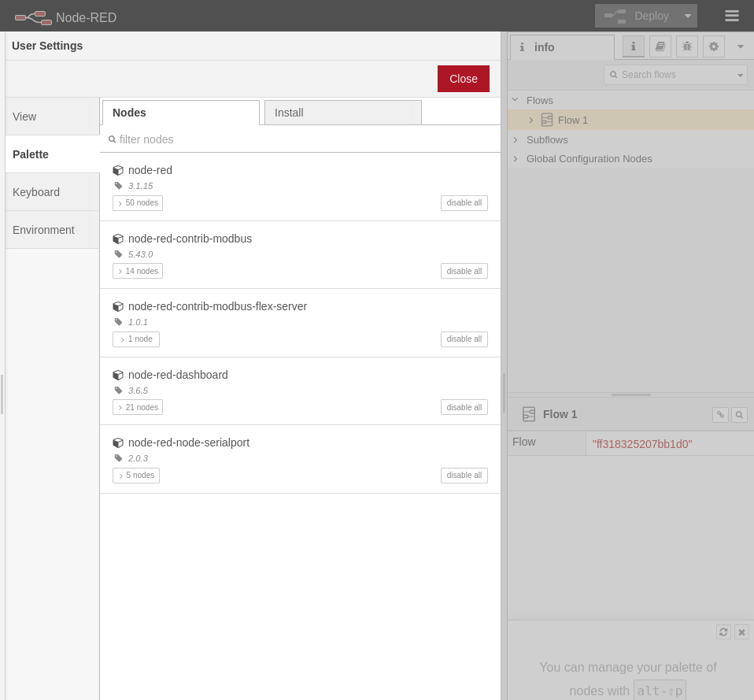Switch to the Install tab
Screen dimensions: 754x700
[342, 113]
